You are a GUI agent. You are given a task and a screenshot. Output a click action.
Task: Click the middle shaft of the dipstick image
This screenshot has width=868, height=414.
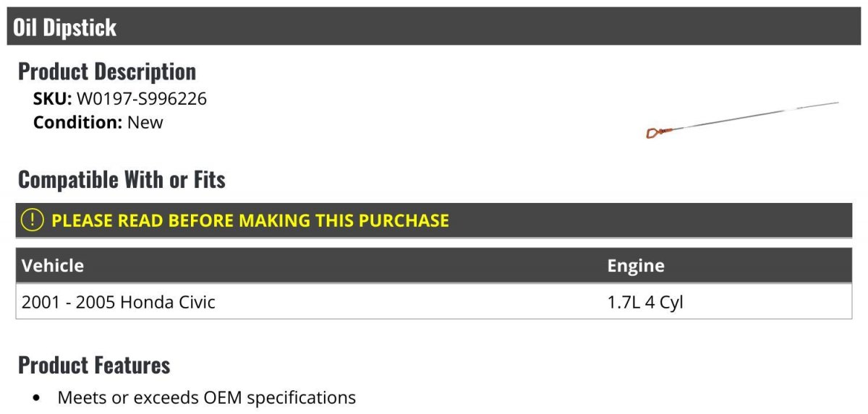pos(745,117)
